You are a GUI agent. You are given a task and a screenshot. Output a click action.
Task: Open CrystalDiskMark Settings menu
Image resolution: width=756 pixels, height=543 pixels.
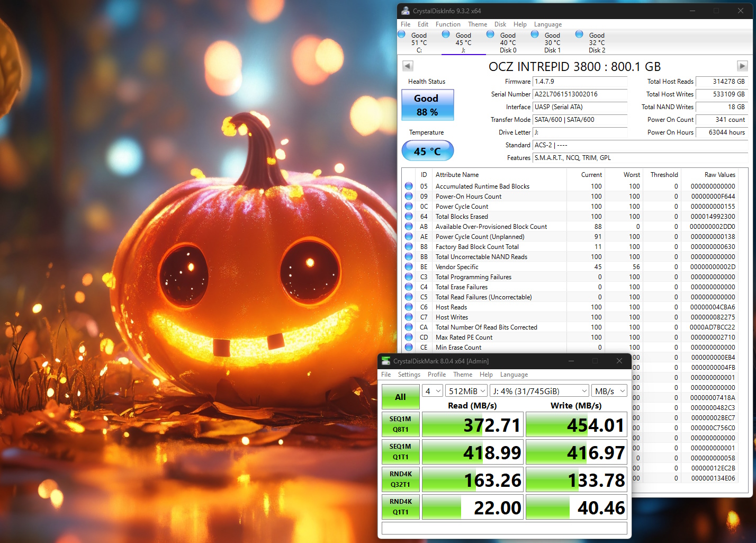coord(409,375)
